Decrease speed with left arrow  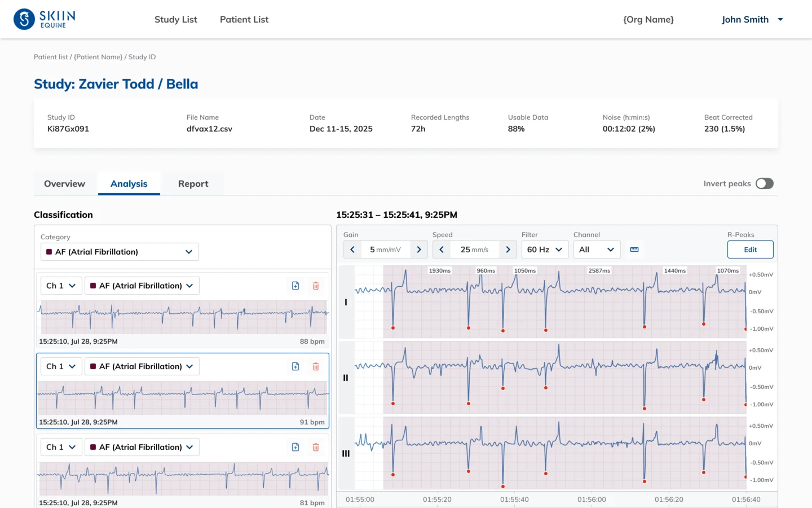442,249
